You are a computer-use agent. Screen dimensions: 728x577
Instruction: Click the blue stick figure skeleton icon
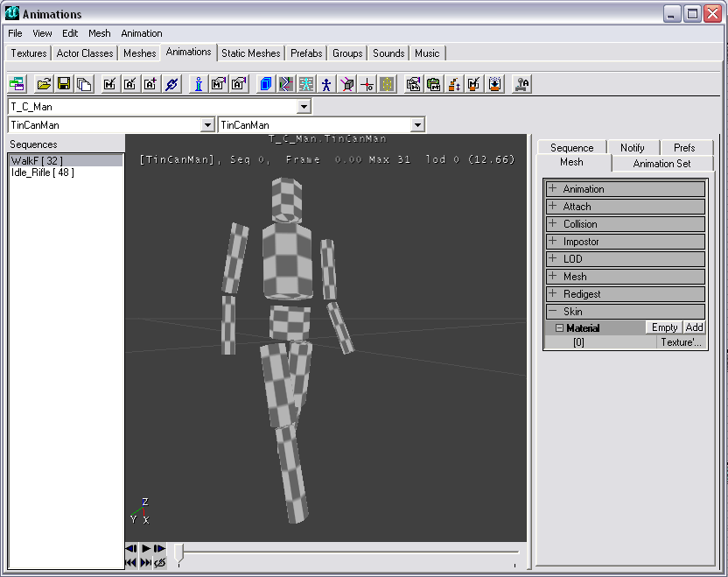tap(327, 84)
